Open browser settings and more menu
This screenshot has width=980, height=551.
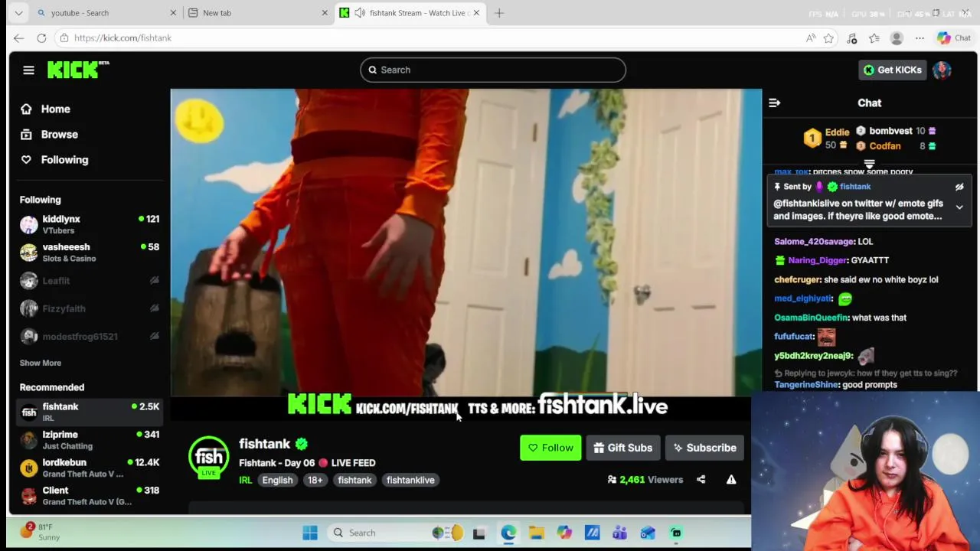click(x=920, y=38)
